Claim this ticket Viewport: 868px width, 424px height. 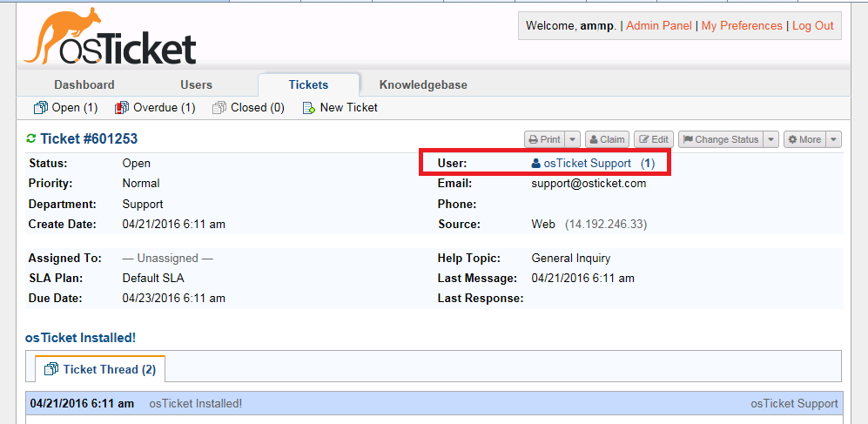tap(607, 139)
